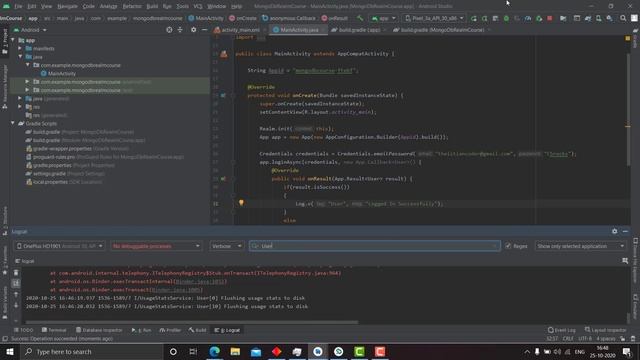Image resolution: width=640 pixels, height=360 pixels.
Task: Open File Explorer from taskbar
Action: [235, 351]
